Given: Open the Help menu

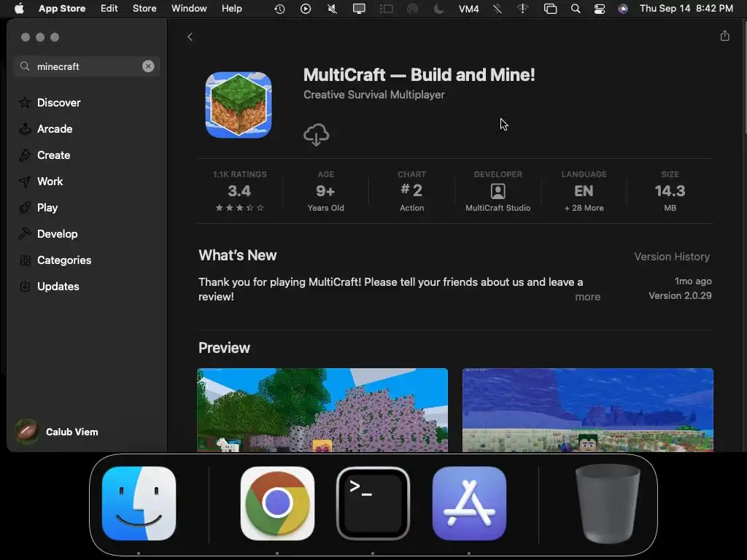Looking at the screenshot, I should (x=231, y=9).
